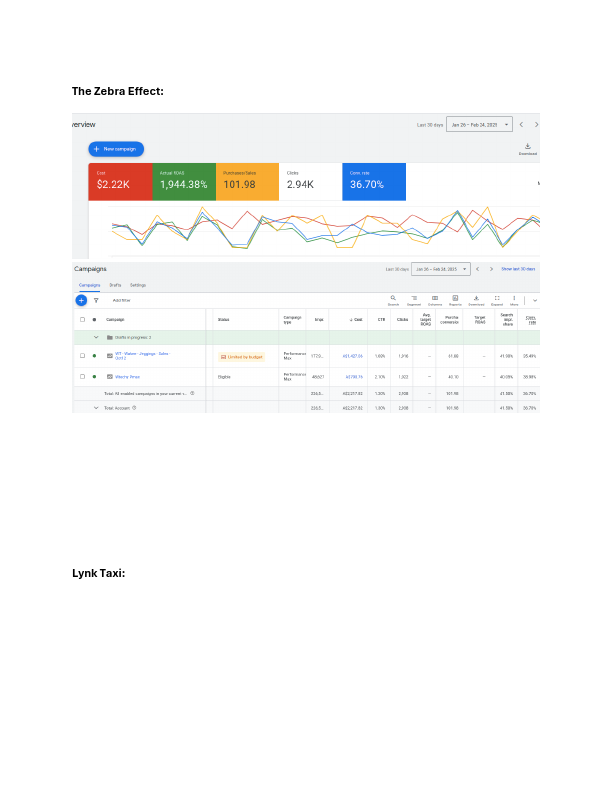Sort by the Status column header

coord(223,320)
